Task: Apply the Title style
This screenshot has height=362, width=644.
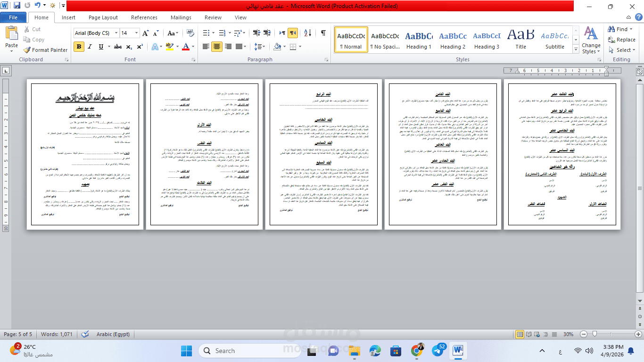Action: point(521,41)
